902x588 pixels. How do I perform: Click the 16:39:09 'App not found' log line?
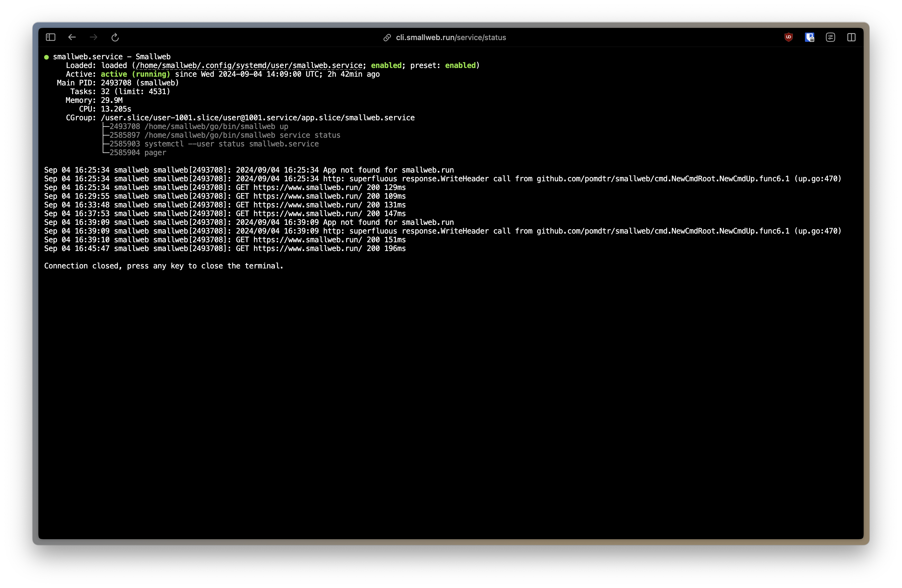(249, 223)
